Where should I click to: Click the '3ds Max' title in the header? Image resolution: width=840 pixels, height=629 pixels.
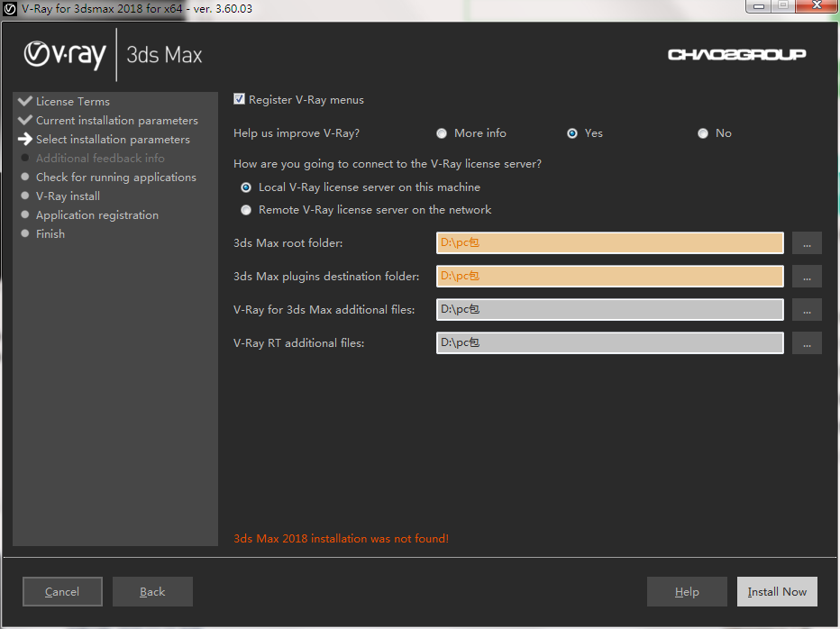(x=164, y=55)
